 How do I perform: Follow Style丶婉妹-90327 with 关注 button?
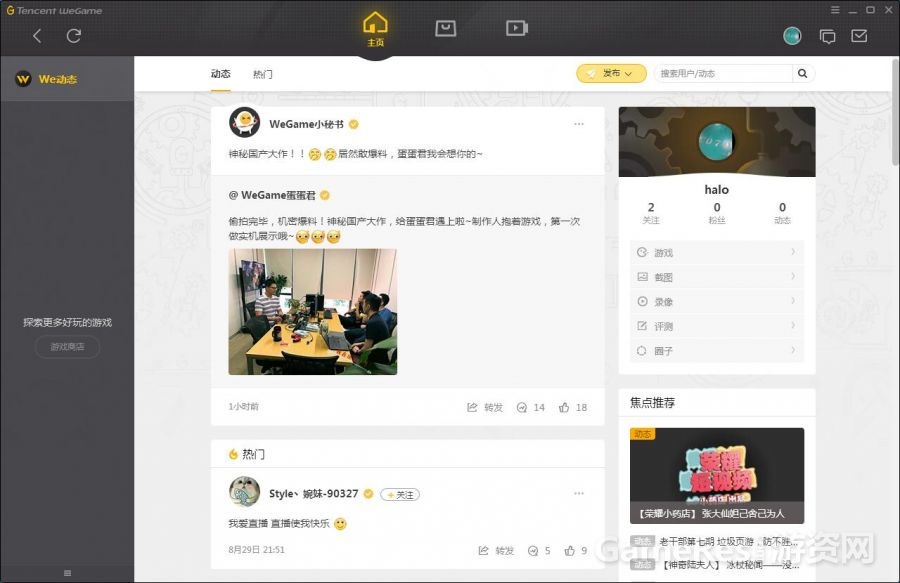point(400,495)
